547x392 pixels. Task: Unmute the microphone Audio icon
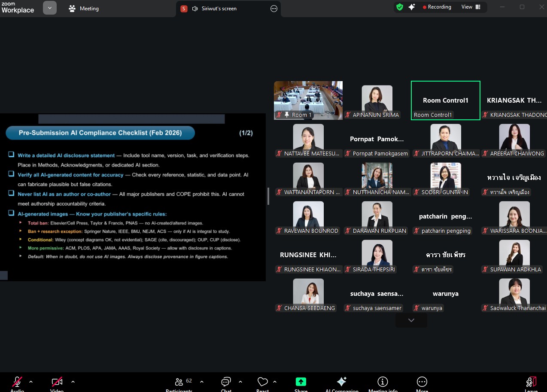coord(17,382)
